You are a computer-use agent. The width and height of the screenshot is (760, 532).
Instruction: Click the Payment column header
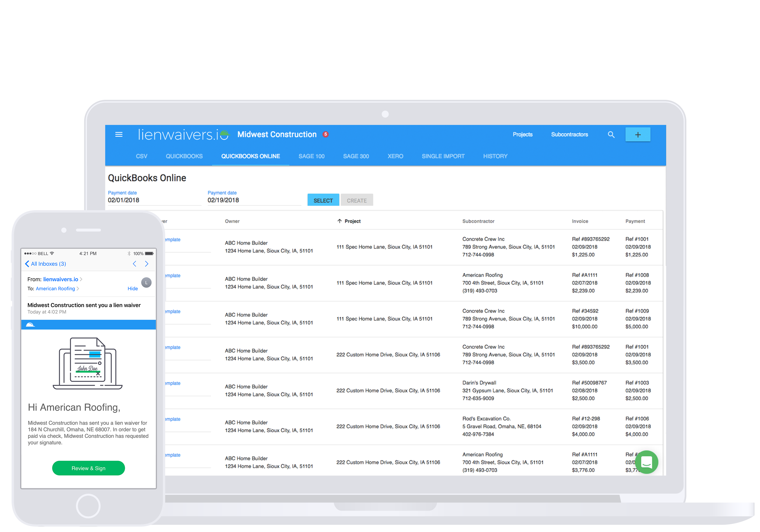tap(635, 221)
